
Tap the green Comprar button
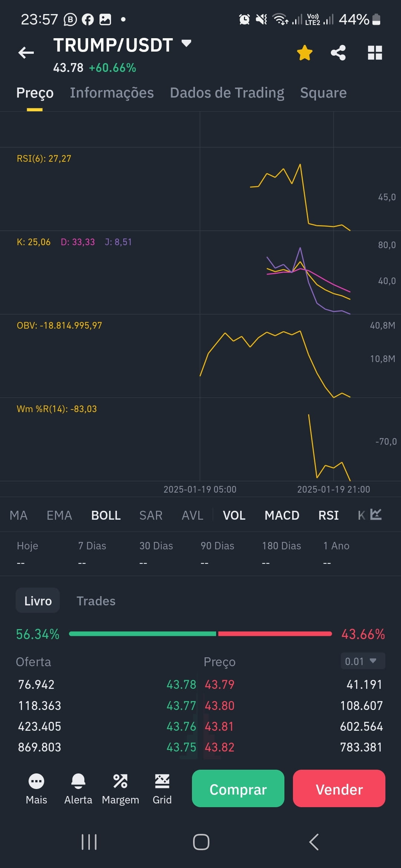click(x=238, y=788)
